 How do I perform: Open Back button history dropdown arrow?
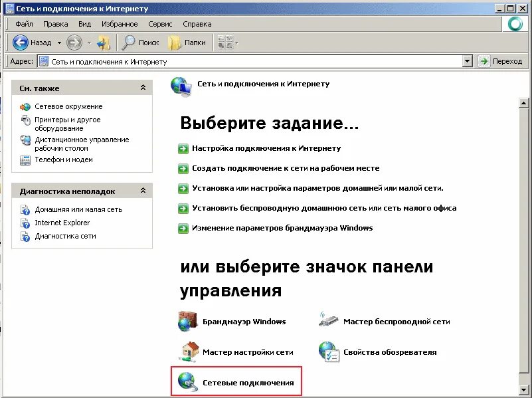59,43
